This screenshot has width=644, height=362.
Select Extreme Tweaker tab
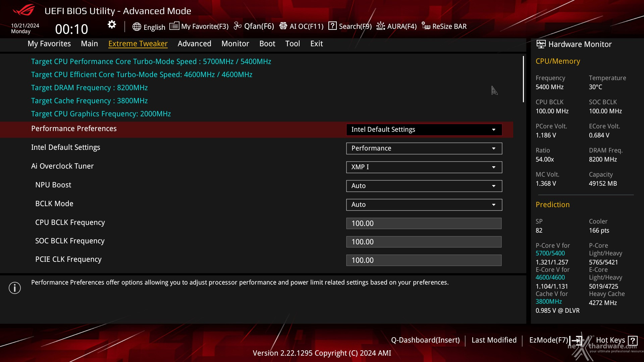point(138,44)
